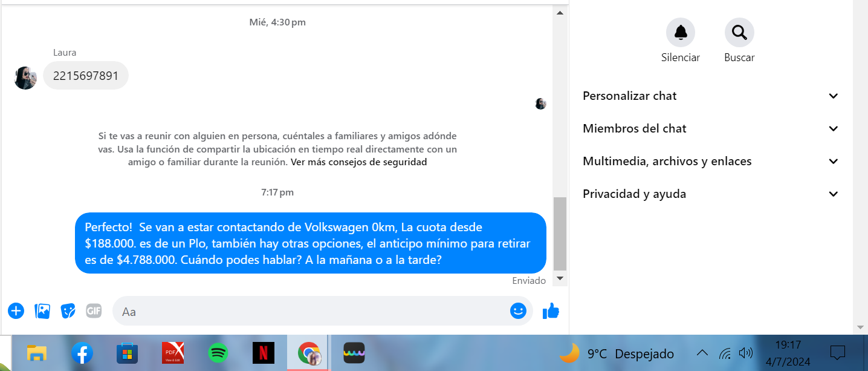Show hidden system tray icons
The width and height of the screenshot is (868, 371).
702,353
